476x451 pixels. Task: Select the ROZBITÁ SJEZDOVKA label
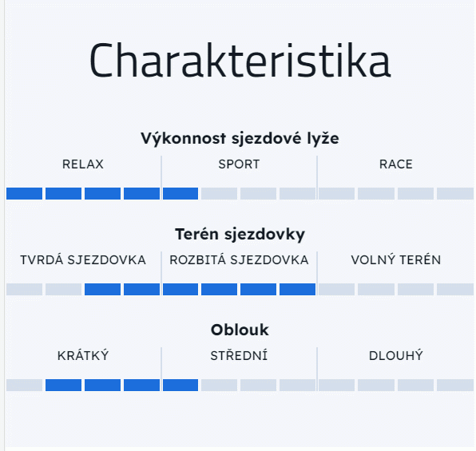tap(239, 260)
